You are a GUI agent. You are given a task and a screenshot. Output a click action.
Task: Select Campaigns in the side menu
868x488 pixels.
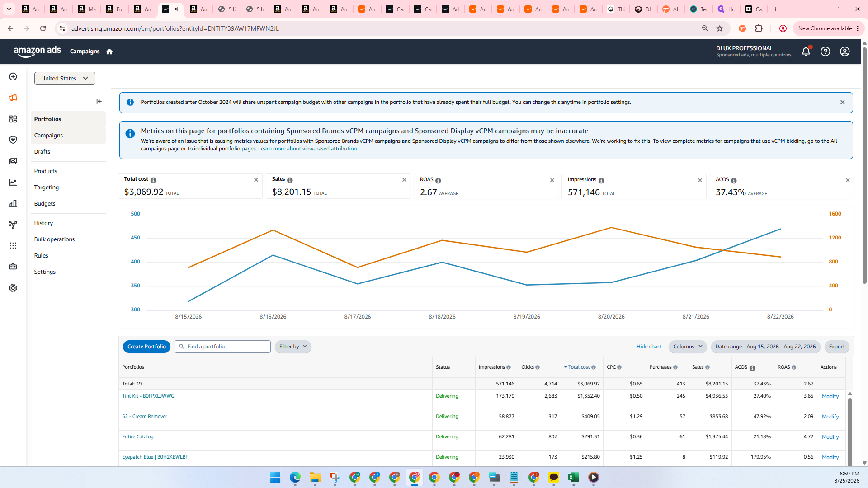(68, 136)
